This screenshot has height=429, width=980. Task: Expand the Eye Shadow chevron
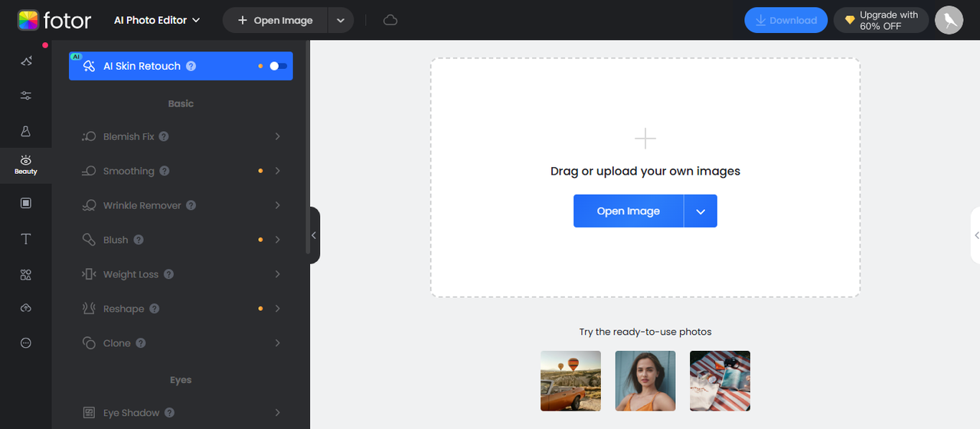coord(277,413)
